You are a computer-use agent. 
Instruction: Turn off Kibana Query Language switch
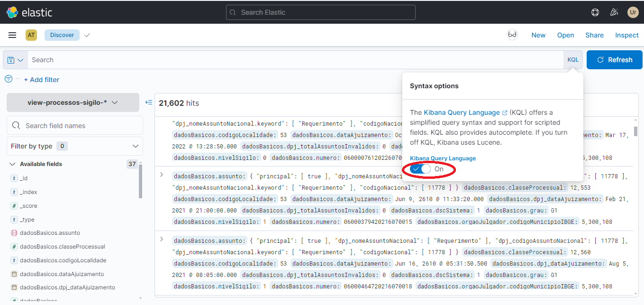tap(420, 169)
